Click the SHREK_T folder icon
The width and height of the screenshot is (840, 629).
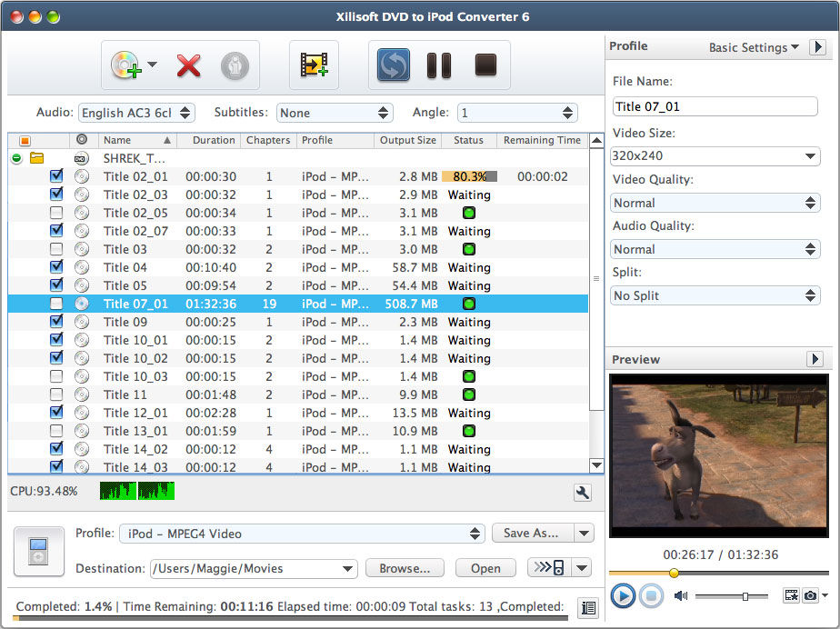click(x=36, y=158)
